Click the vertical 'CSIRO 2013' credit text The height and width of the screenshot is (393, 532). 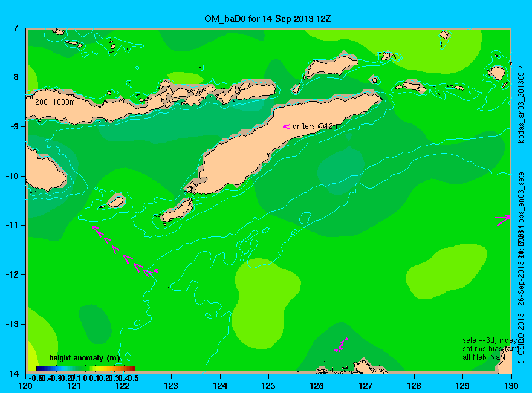click(521, 334)
